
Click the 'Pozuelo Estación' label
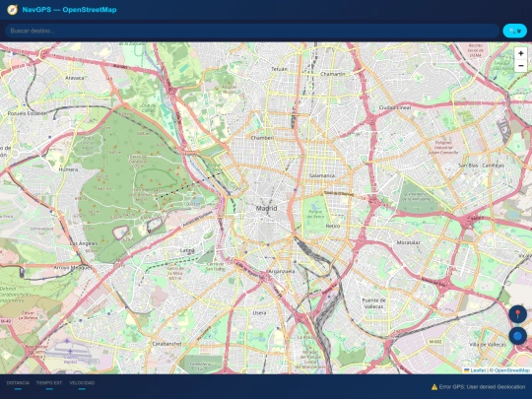click(x=28, y=113)
